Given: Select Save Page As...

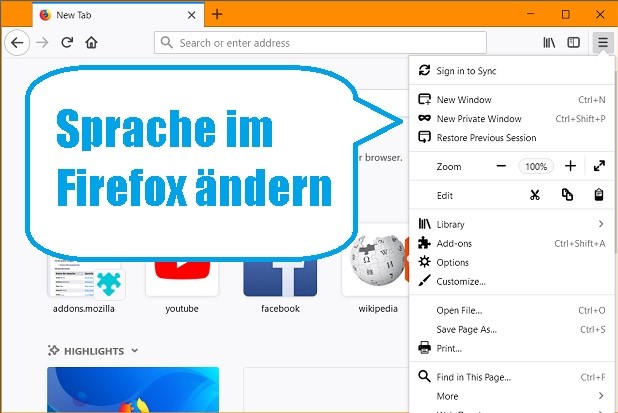Looking at the screenshot, I should (x=512, y=329).
